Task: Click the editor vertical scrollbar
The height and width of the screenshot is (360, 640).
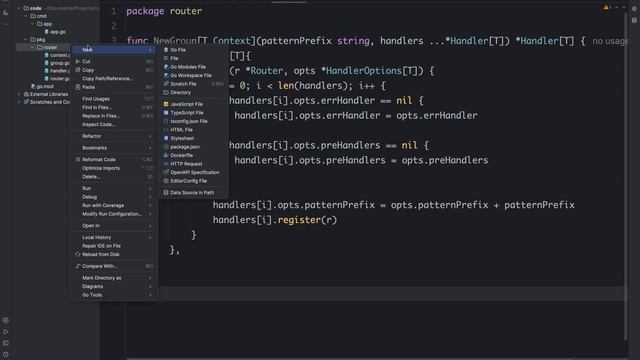Action: 626,178
